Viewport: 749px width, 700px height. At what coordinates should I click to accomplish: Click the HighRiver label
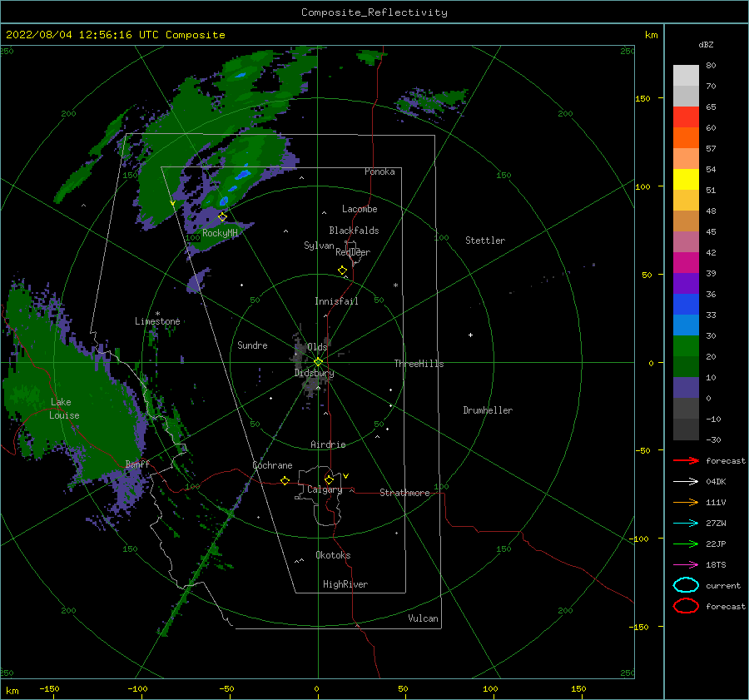click(345, 584)
